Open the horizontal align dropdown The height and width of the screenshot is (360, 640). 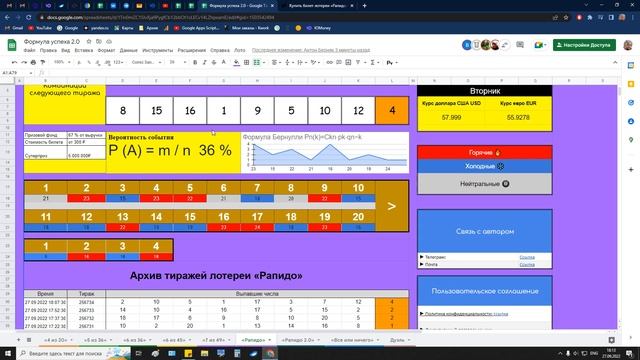(276, 62)
